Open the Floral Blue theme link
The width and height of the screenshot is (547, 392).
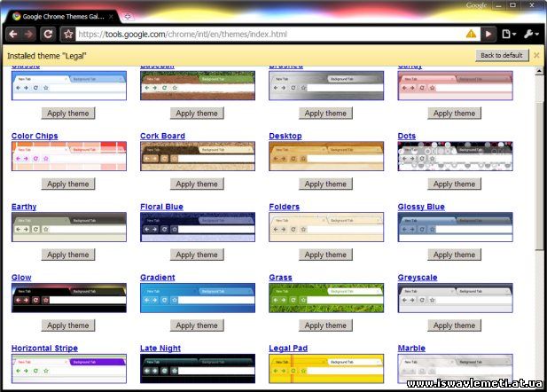161,207
